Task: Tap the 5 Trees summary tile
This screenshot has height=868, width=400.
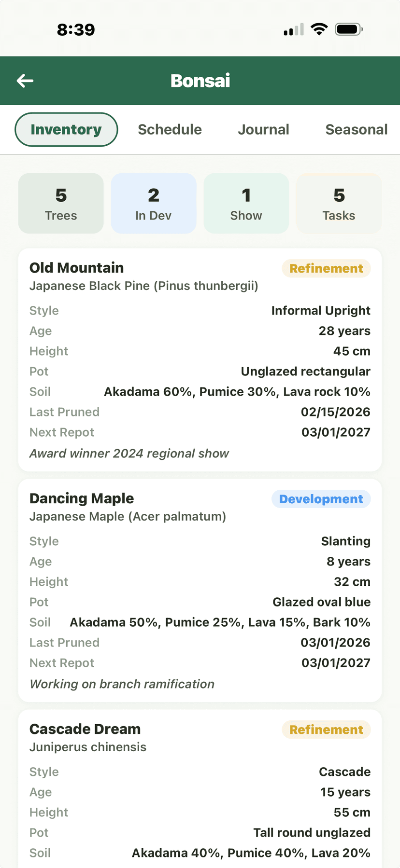Action: click(x=61, y=204)
